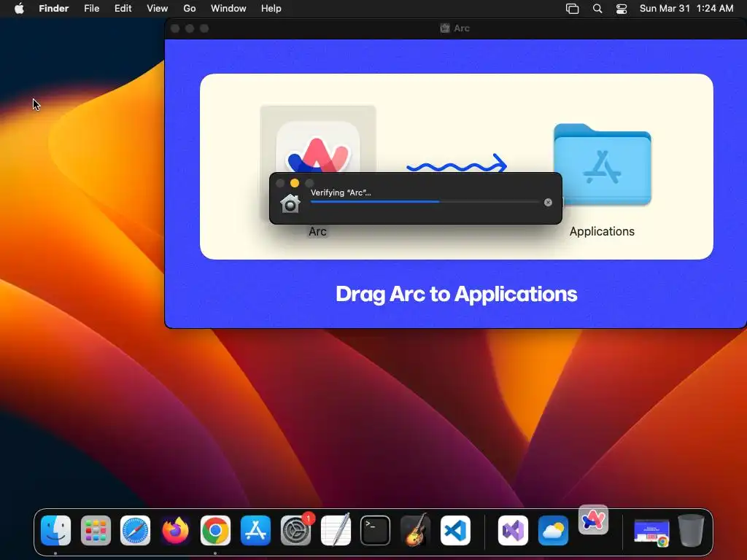
Task: Launch Visual Studio from the Dock
Action: [513, 531]
